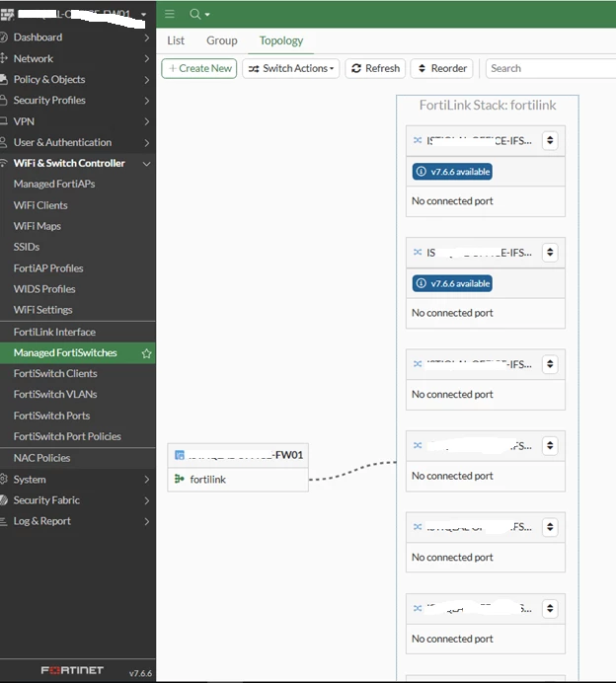The width and height of the screenshot is (616, 683).
Task: Switch to the Group tab
Action: click(222, 40)
